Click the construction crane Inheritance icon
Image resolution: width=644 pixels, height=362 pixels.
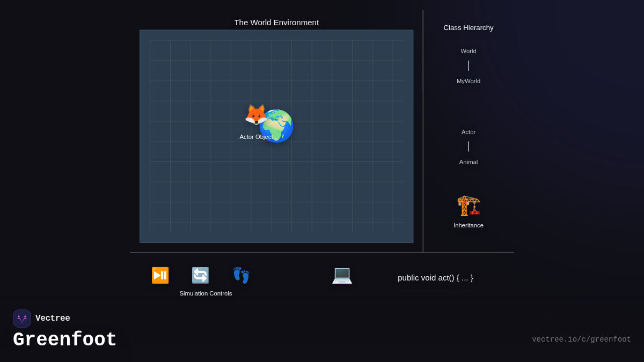469,205
